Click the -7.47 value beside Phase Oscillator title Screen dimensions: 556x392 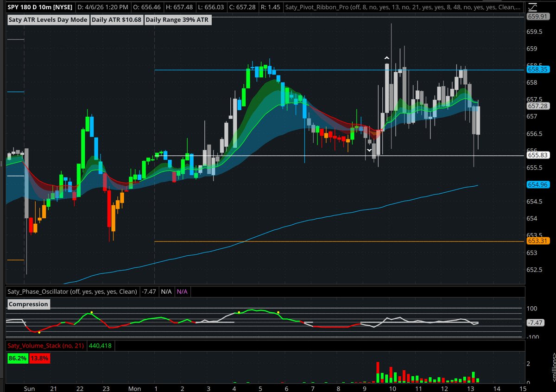(149, 291)
